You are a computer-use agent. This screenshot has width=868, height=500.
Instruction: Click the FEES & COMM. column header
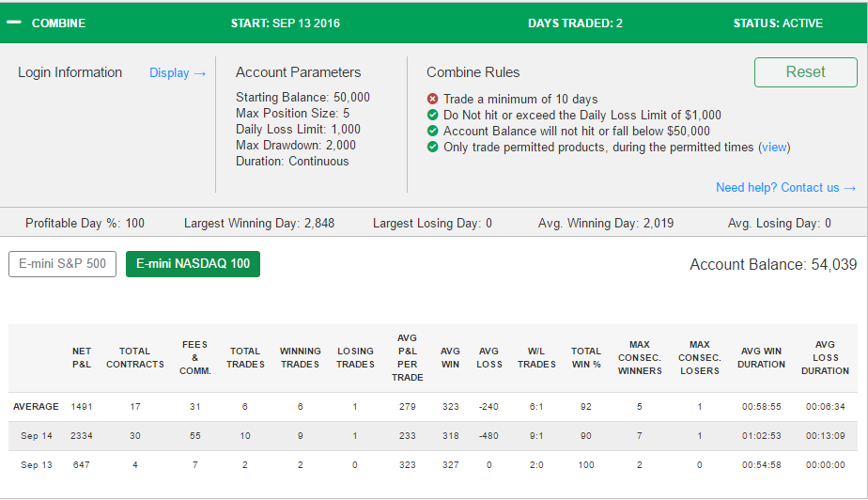click(x=194, y=358)
